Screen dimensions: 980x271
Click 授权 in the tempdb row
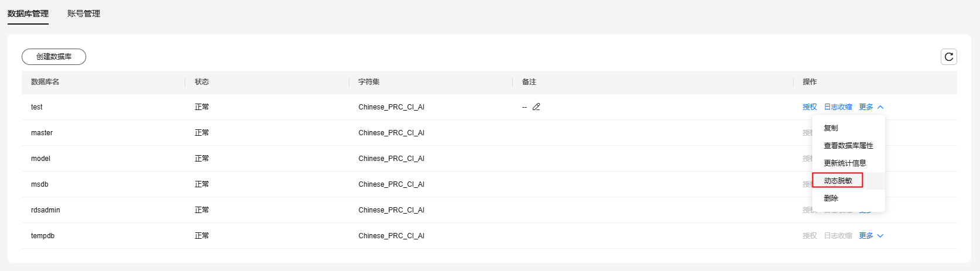pos(809,236)
